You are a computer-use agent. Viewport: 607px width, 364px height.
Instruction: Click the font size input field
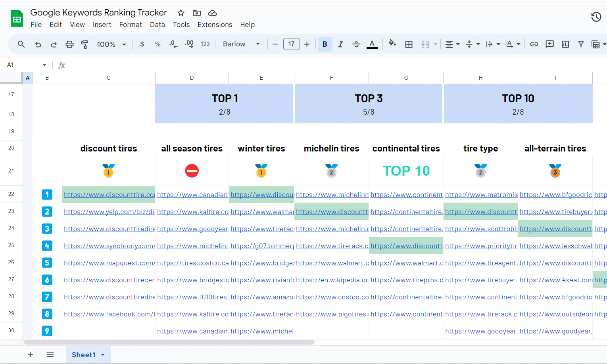coord(291,44)
